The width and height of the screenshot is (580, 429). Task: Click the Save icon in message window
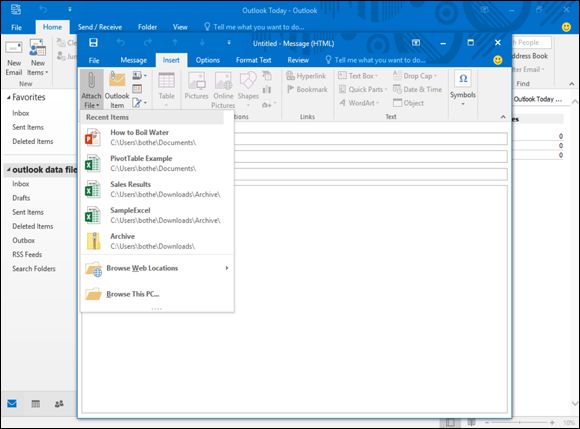(x=93, y=43)
